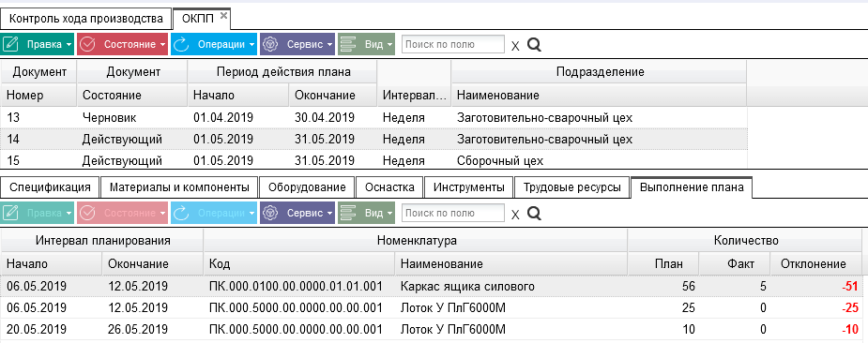Focus the upper Поиск по полю field
868x343 pixels.
[453, 44]
